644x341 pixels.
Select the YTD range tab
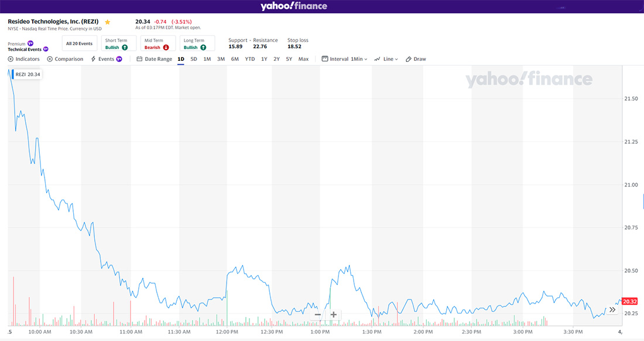pyautogui.click(x=250, y=59)
